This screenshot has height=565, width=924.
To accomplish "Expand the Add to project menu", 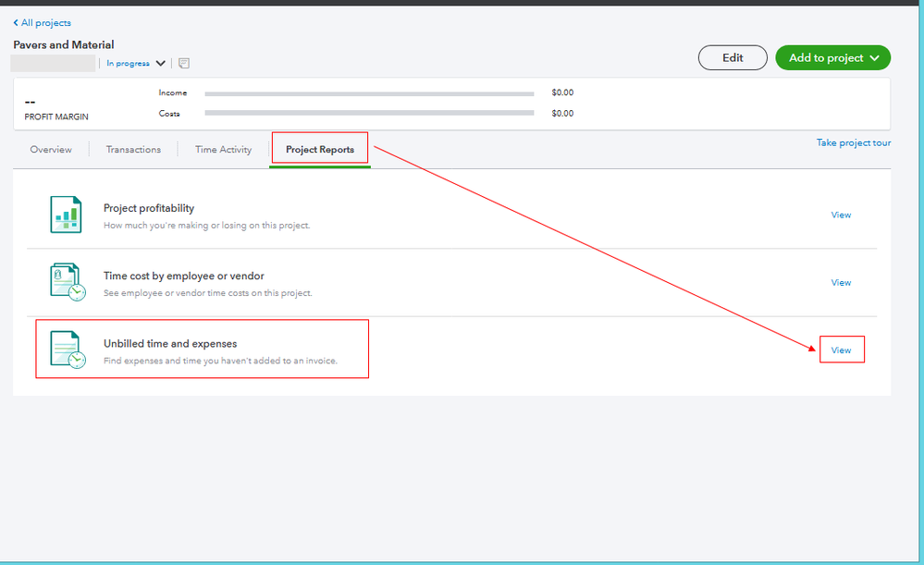I will [832, 57].
